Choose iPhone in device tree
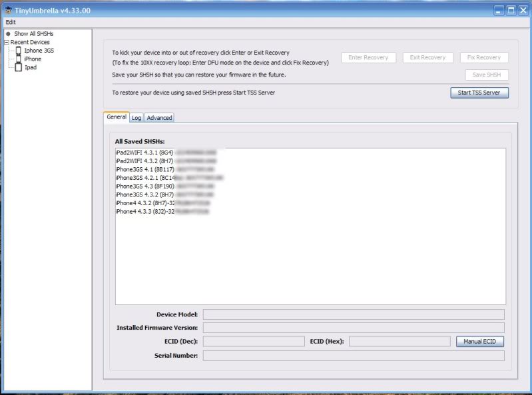This screenshot has width=532, height=395. (x=33, y=59)
